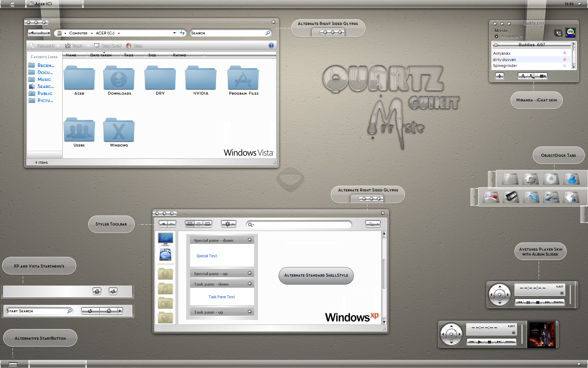The height and width of the screenshot is (368, 588).
Task: Open the gear action dropdown in XP toolbar
Action: tap(229, 224)
